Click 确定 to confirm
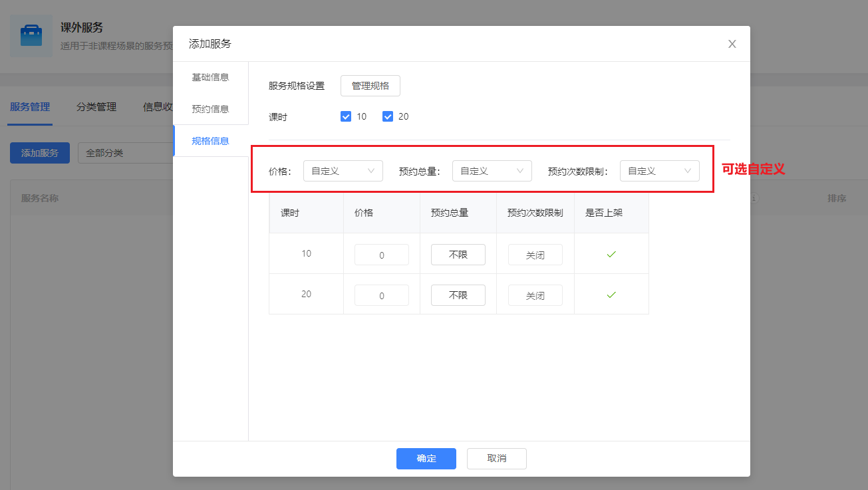This screenshot has height=490, width=868. (x=426, y=459)
